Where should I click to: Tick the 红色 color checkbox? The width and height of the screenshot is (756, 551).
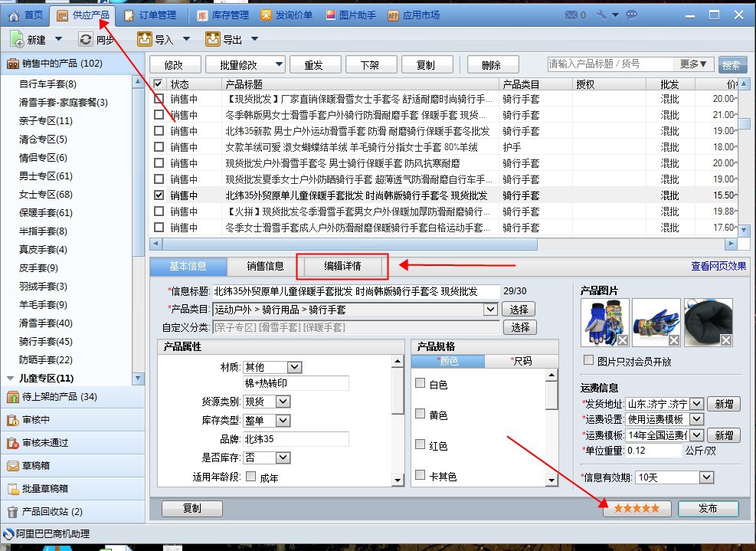click(420, 444)
